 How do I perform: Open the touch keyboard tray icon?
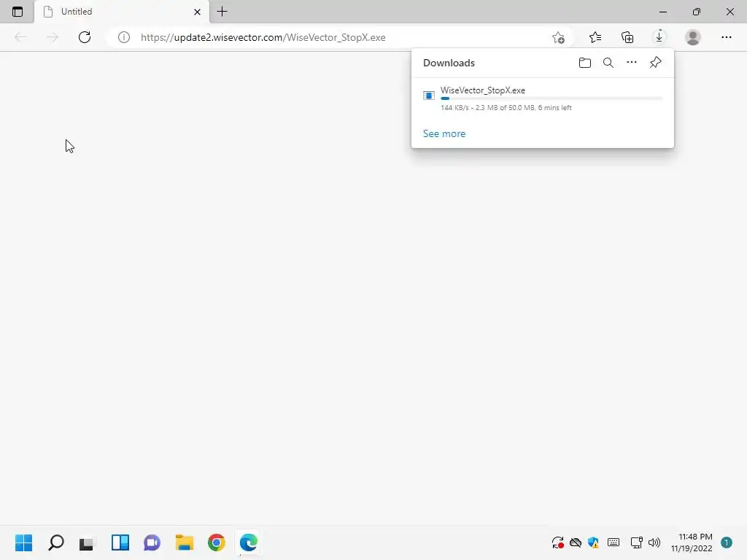pos(614,542)
